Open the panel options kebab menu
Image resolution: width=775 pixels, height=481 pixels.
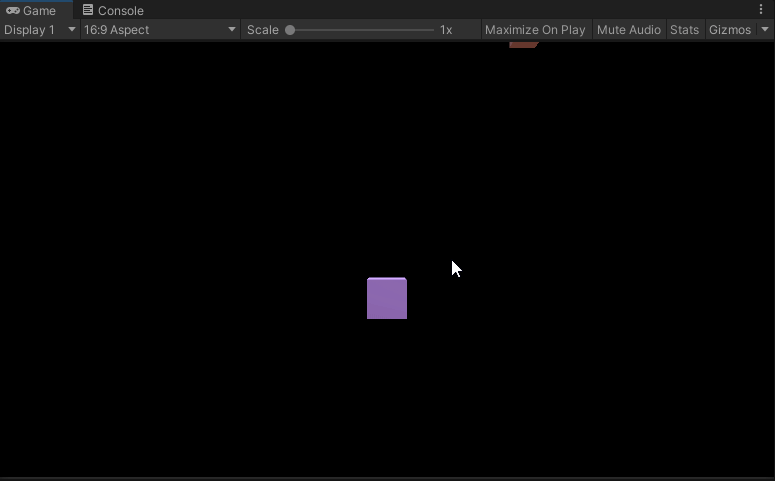[x=761, y=9]
